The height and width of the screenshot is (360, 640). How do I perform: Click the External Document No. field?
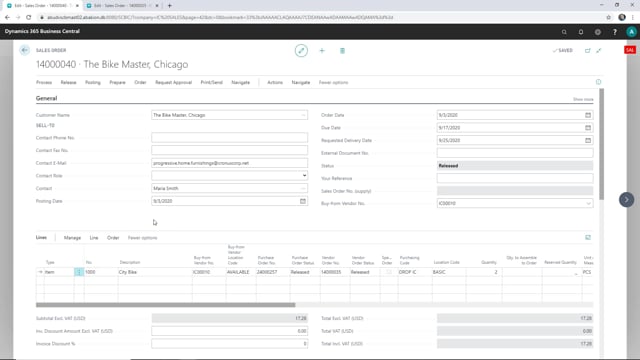click(515, 153)
